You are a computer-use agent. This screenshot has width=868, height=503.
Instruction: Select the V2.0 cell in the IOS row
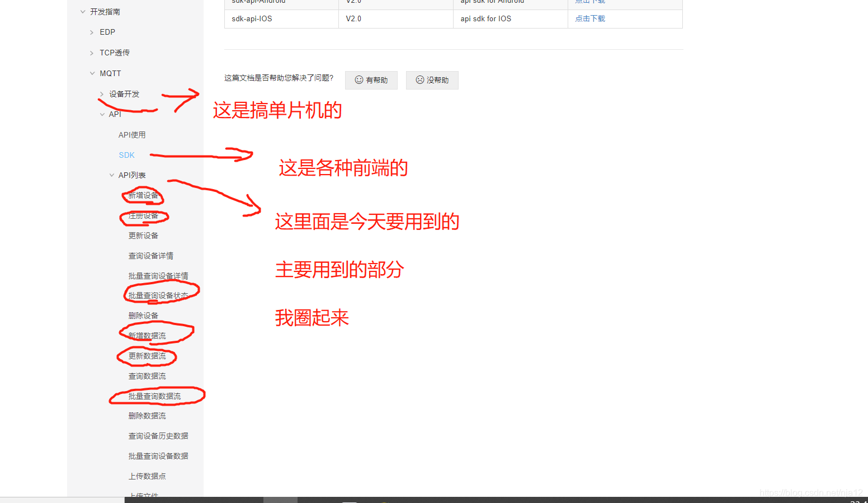(396, 19)
